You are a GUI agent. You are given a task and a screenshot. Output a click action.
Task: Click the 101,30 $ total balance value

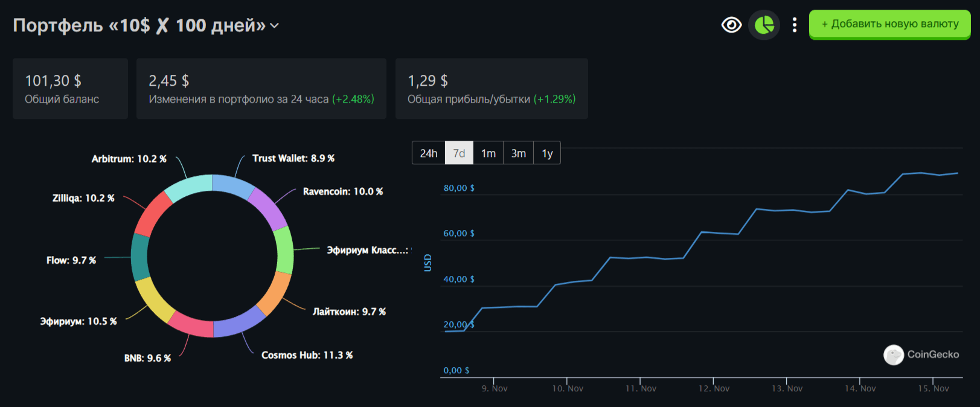(x=53, y=81)
